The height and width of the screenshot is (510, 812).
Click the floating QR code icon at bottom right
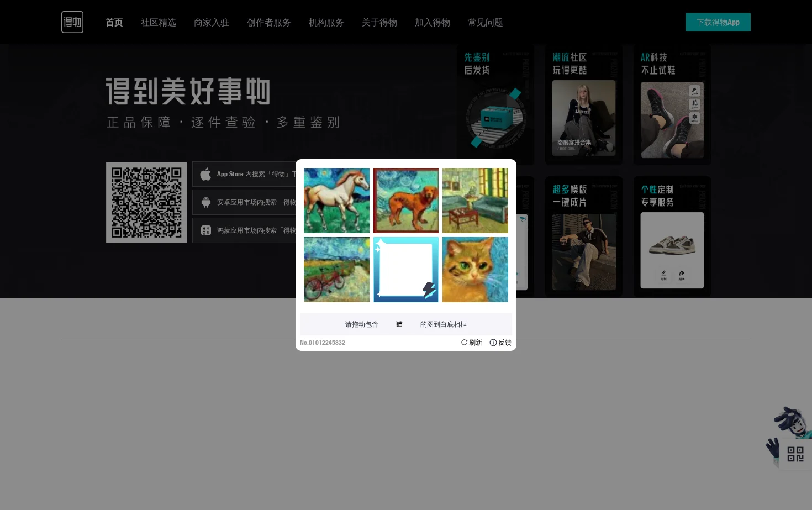click(795, 454)
